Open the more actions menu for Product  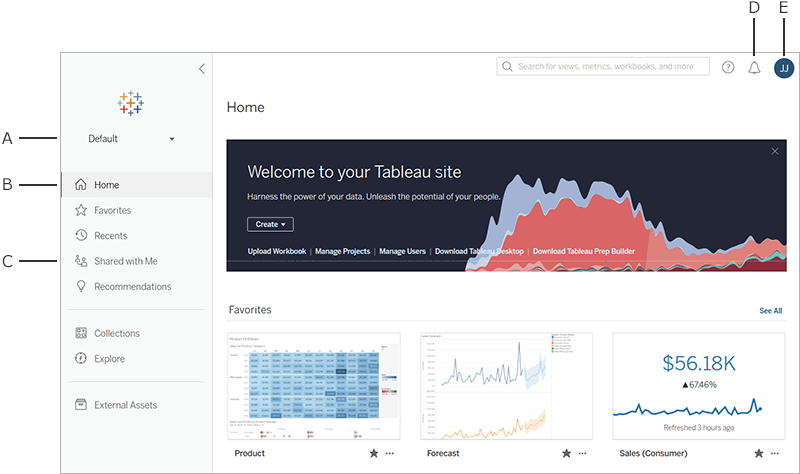click(390, 453)
